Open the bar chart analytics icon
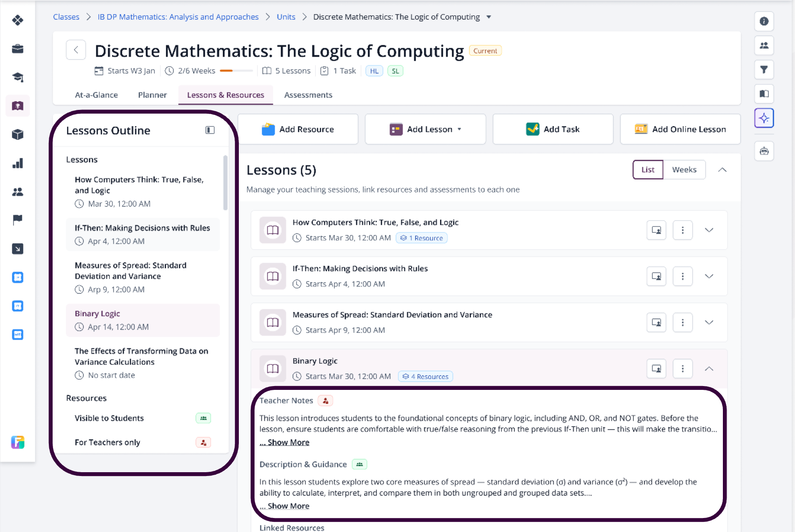 click(18, 163)
